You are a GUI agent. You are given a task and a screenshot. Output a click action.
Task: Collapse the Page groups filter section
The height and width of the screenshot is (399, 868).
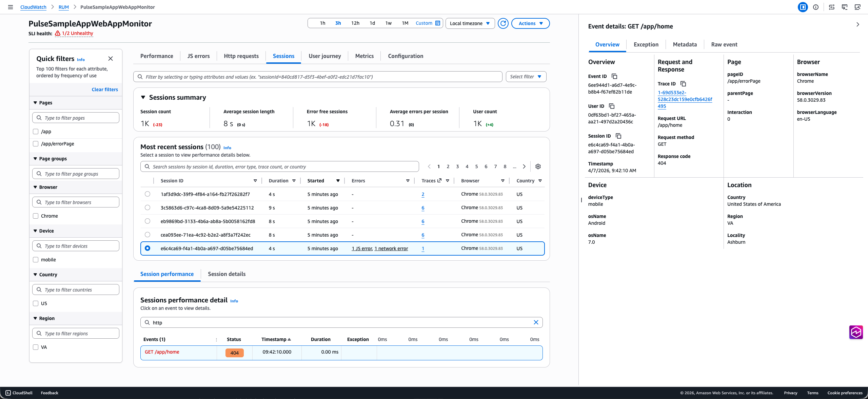pos(35,159)
